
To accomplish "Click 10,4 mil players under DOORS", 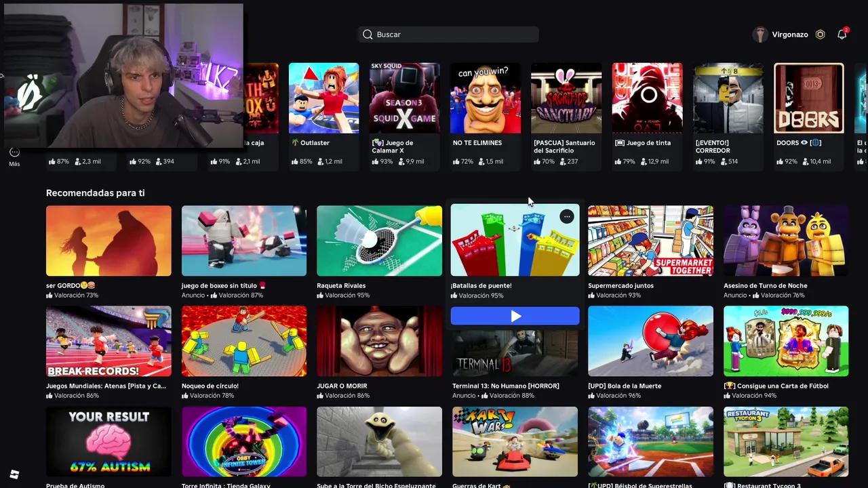I will (815, 162).
